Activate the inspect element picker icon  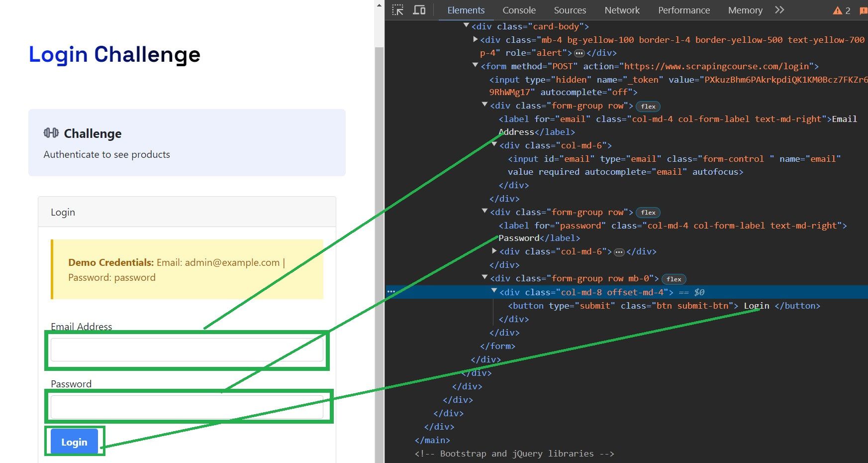tap(397, 10)
